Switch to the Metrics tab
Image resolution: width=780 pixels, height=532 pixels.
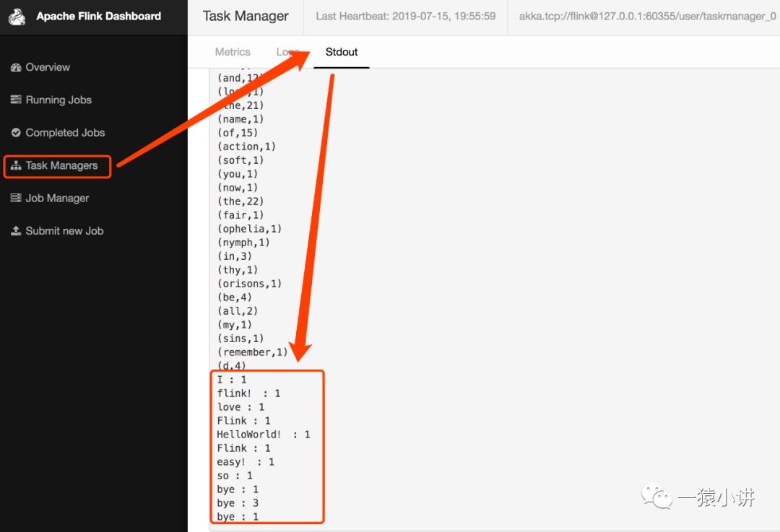233,52
